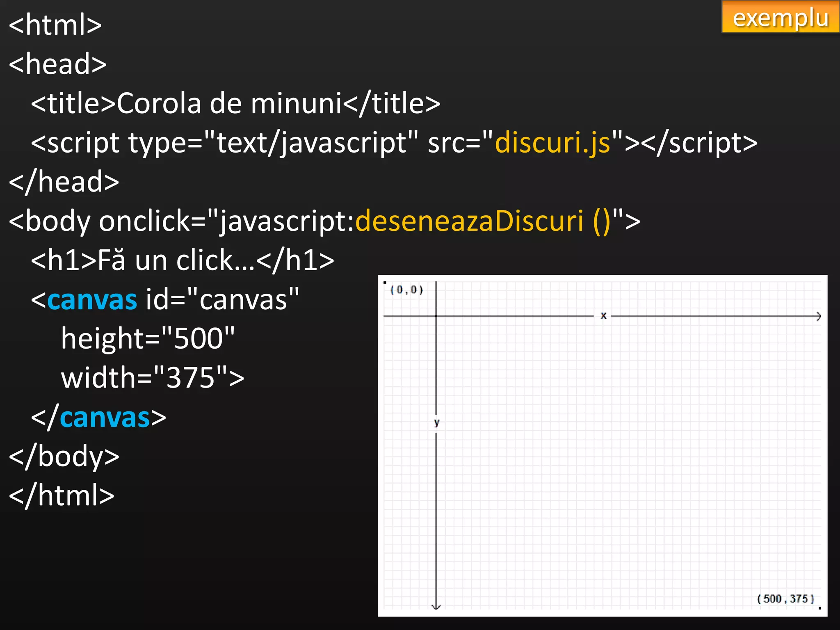Click the highlighted 'deseneazaDiscuri ()' function call
The width and height of the screenshot is (840, 630).
click(x=483, y=221)
